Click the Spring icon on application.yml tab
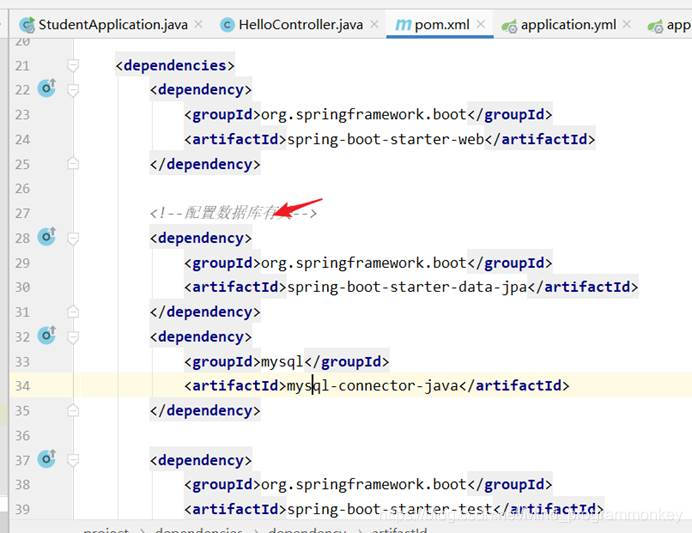Screen dimensions: 692x533 pyautogui.click(x=509, y=26)
